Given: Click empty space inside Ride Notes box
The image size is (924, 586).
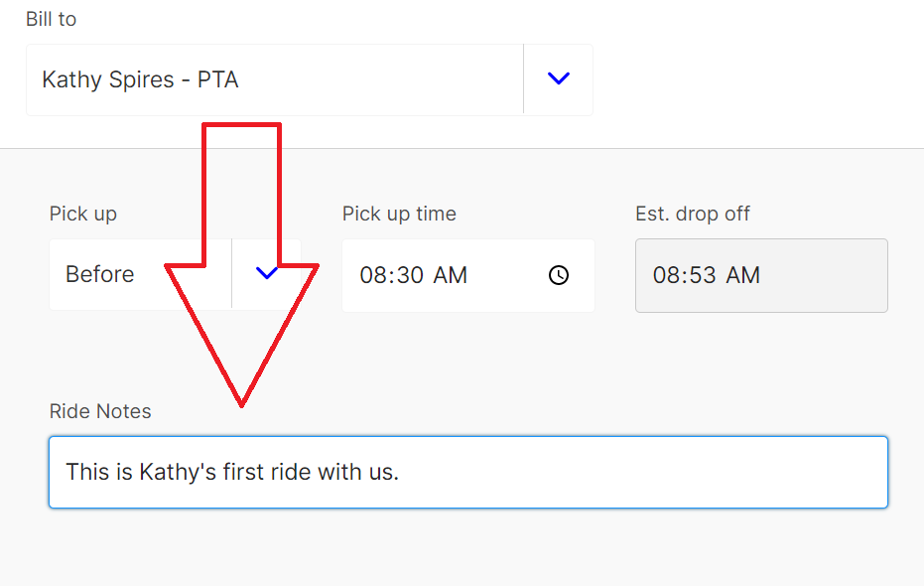Looking at the screenshot, I should [645, 472].
